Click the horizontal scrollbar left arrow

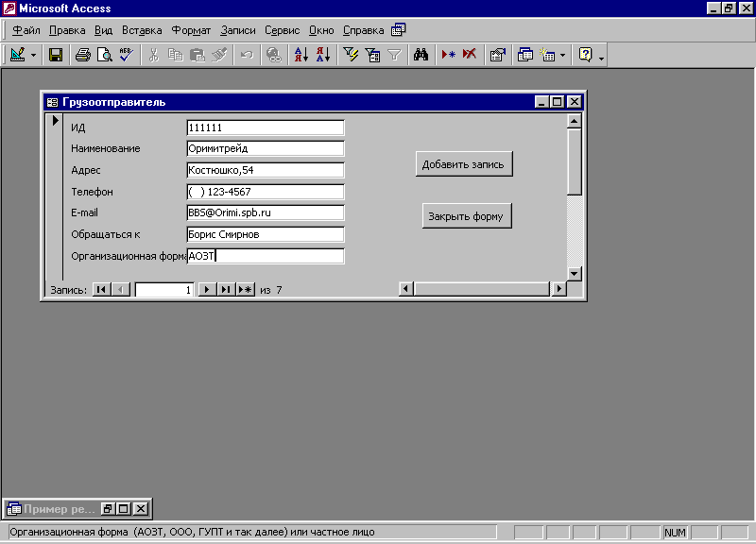coord(406,289)
